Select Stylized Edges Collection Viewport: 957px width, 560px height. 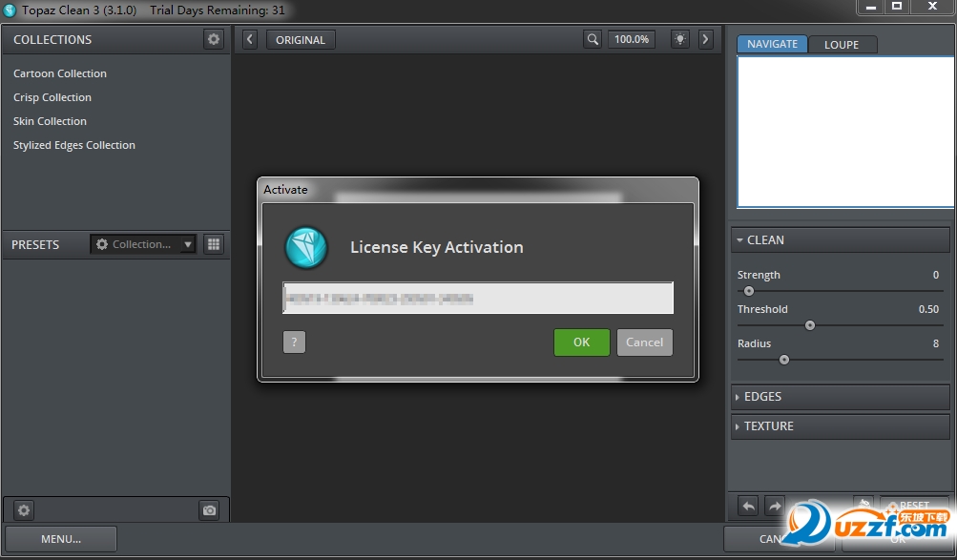[74, 145]
